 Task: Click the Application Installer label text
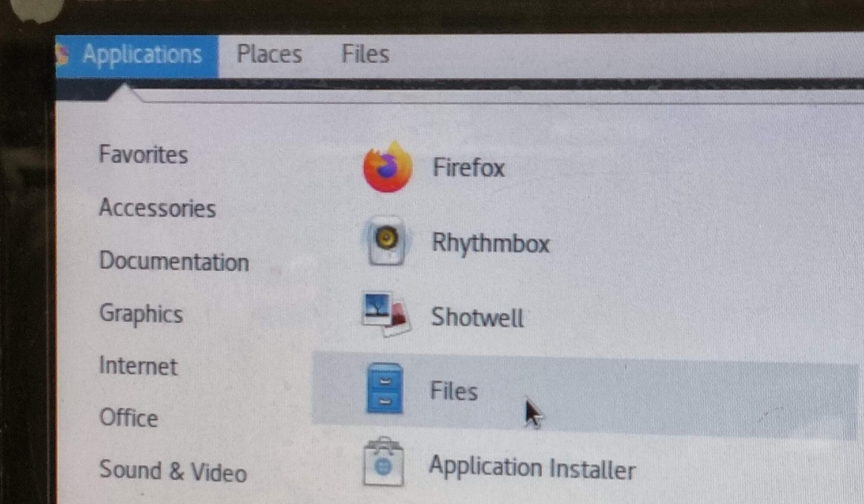(532, 468)
